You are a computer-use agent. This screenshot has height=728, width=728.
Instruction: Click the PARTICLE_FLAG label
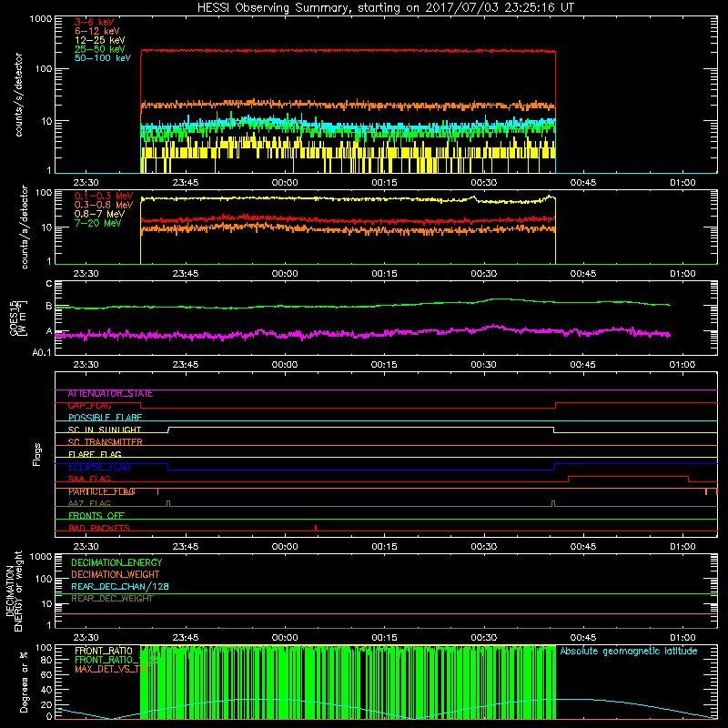tap(102, 491)
